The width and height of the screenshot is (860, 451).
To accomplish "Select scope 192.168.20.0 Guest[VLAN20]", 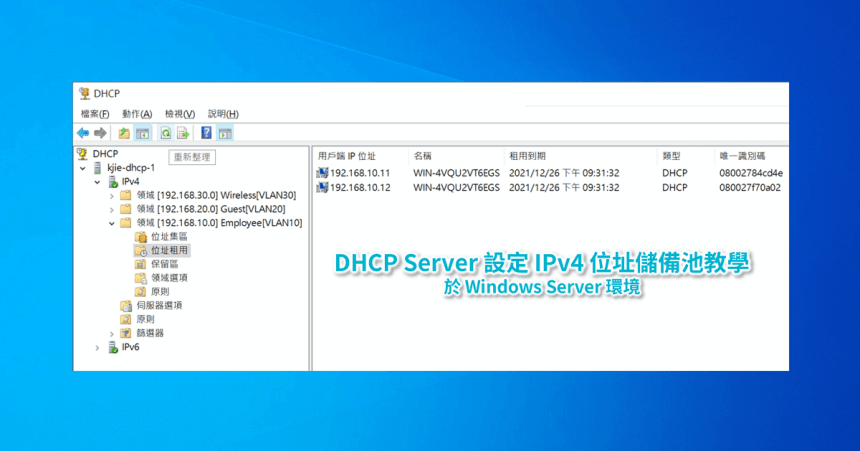I will click(211, 208).
